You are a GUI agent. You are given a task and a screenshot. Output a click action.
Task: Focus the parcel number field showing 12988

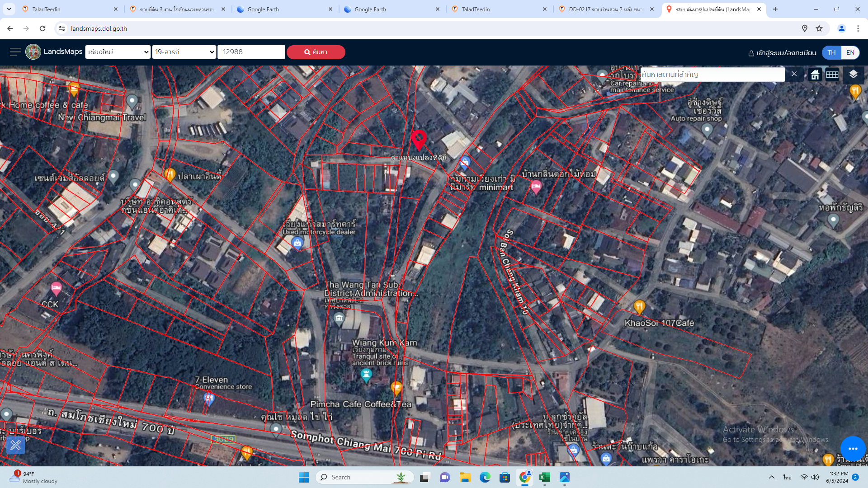pos(251,52)
